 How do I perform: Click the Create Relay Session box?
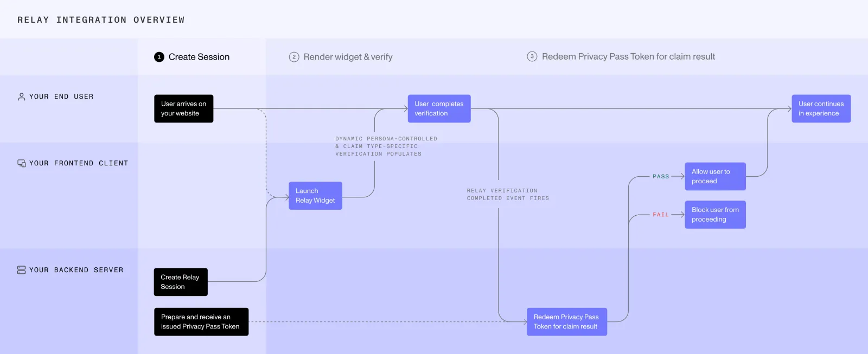tap(181, 282)
